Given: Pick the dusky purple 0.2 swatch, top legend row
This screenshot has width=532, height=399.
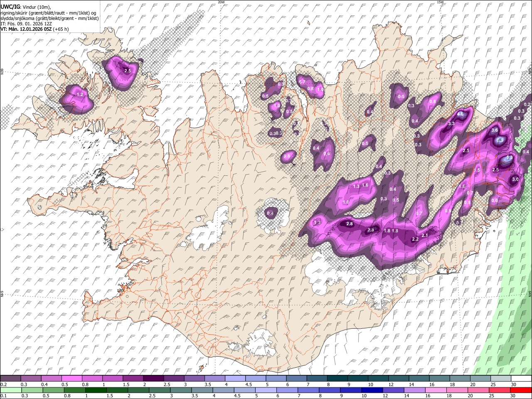Looking at the screenshot, I should coord(10,379).
